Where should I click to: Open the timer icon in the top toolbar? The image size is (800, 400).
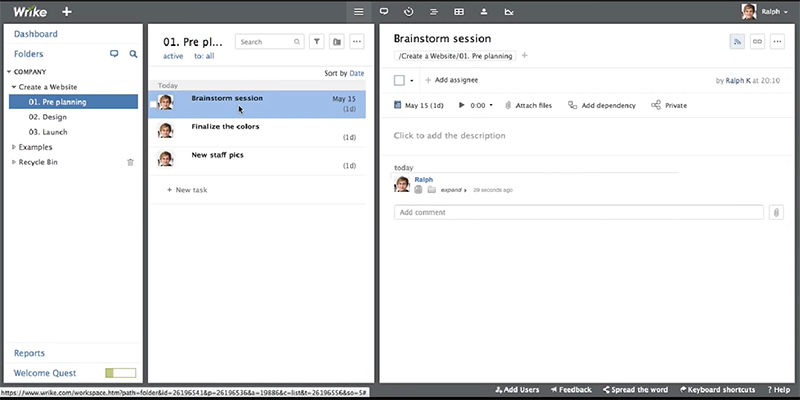[409, 12]
